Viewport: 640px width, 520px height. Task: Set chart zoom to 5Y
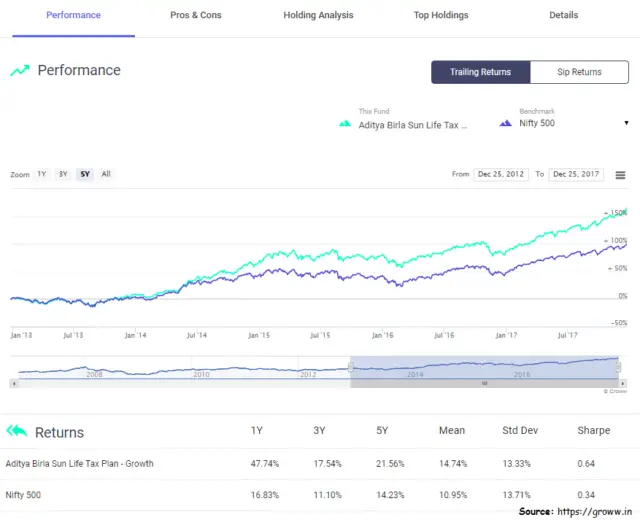[85, 174]
